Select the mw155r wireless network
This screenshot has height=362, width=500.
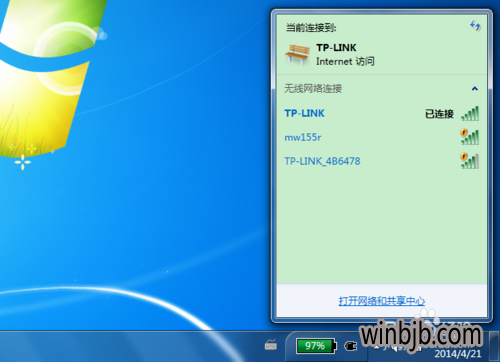click(382, 137)
